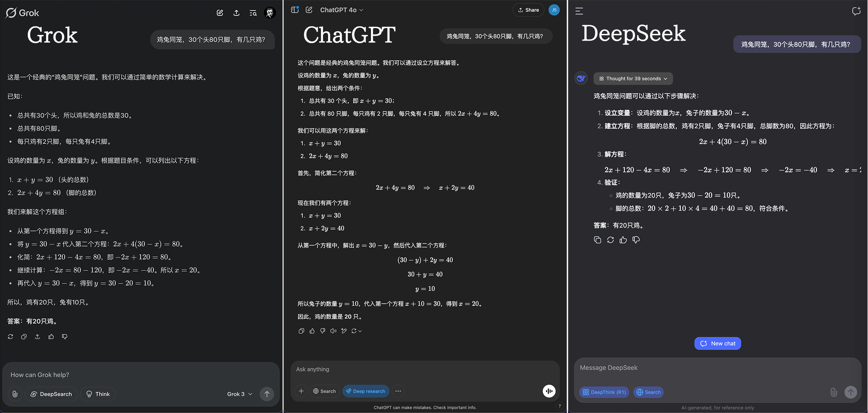Viewport: 868px width, 413px height.
Task: Expand the ChatGPT 4o model selector
Action: click(x=341, y=10)
